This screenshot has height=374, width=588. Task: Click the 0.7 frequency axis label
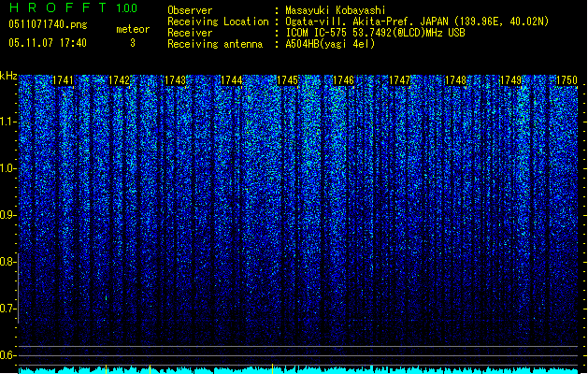click(8, 309)
